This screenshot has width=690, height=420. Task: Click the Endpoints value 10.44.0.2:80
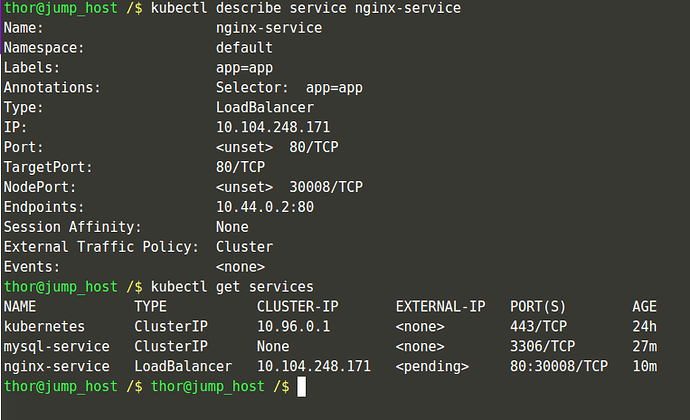point(265,207)
